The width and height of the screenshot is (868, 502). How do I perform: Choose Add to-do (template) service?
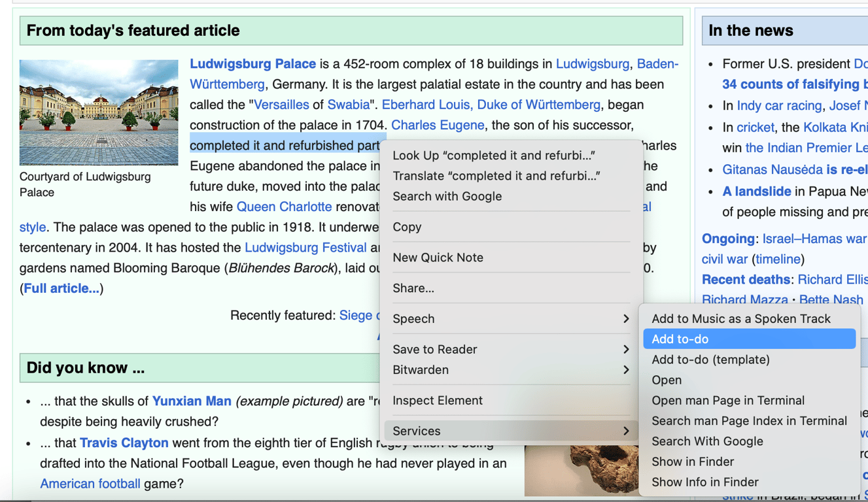(750, 360)
